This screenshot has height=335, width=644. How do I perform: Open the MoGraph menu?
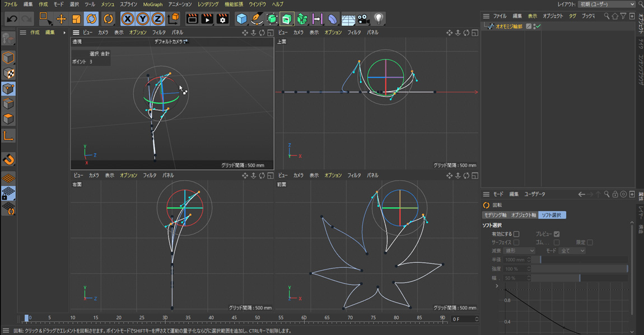(x=152, y=4)
